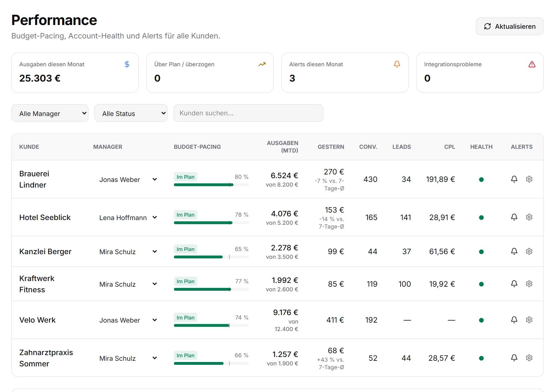Click the HEALTH column header

point(481,147)
